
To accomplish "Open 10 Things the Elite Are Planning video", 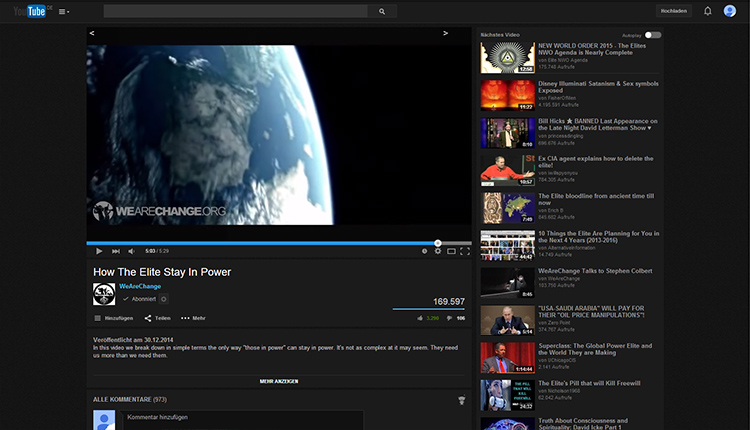I will [x=599, y=237].
